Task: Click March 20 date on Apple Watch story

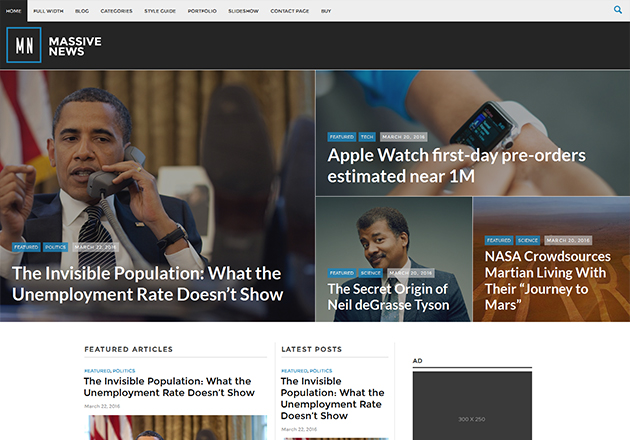Action: pos(403,137)
